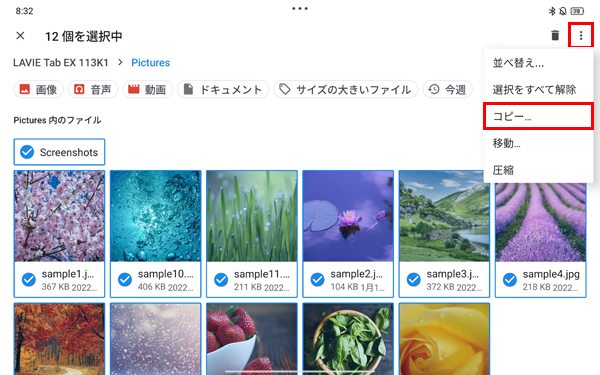
Task: Expand breadcrumb chevron after LAVIE Tab
Action: tap(120, 62)
